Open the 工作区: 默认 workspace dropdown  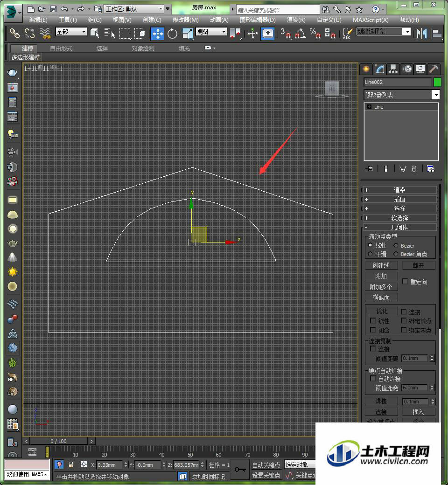tap(134, 9)
